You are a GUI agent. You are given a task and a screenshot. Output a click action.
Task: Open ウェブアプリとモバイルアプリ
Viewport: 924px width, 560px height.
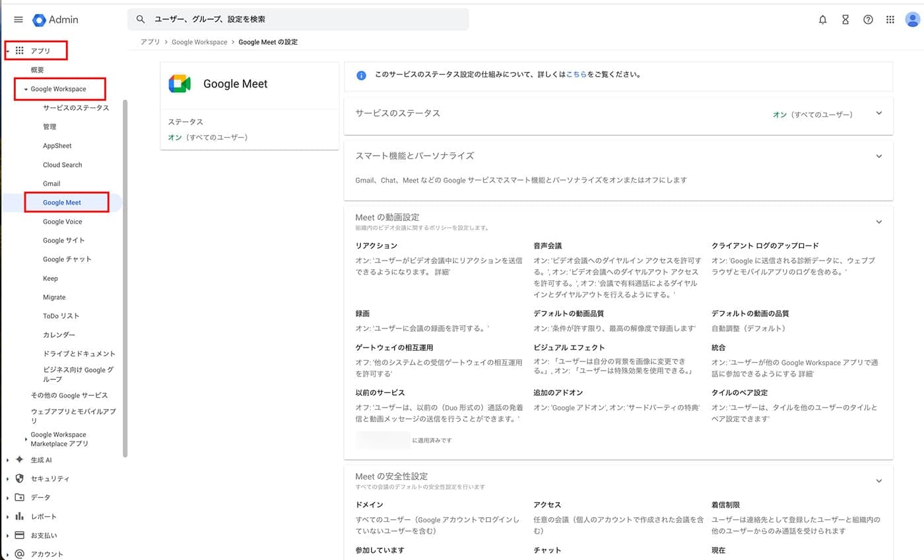pos(73,416)
